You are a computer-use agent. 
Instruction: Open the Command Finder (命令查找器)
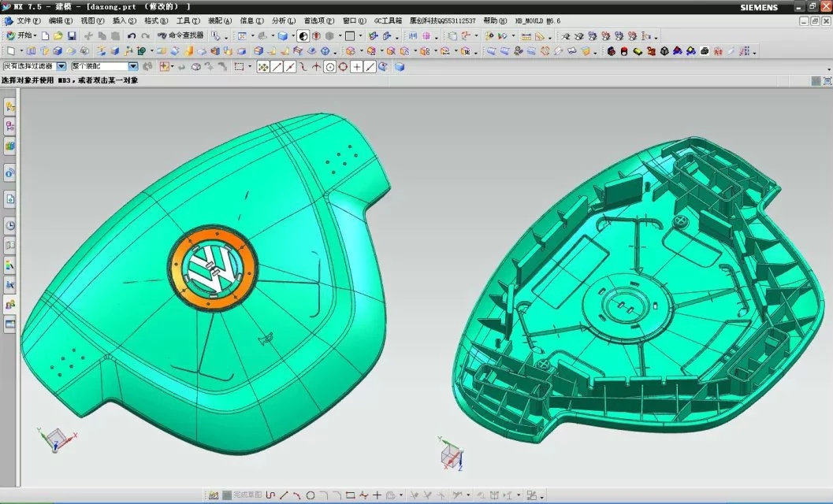(x=180, y=36)
